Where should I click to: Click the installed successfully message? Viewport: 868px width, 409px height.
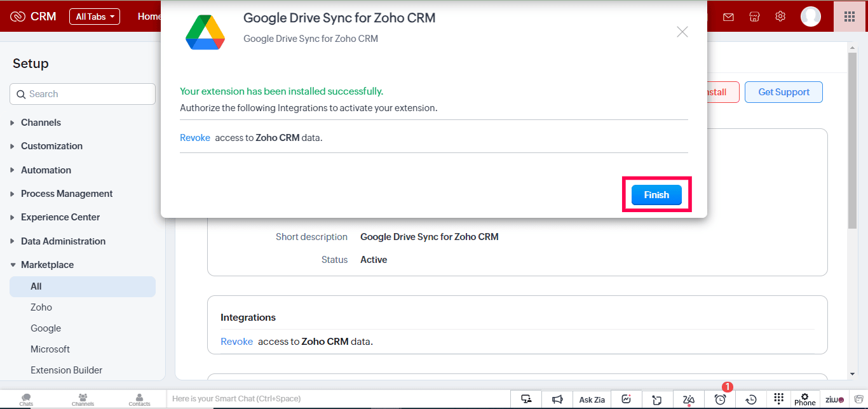[x=281, y=91]
